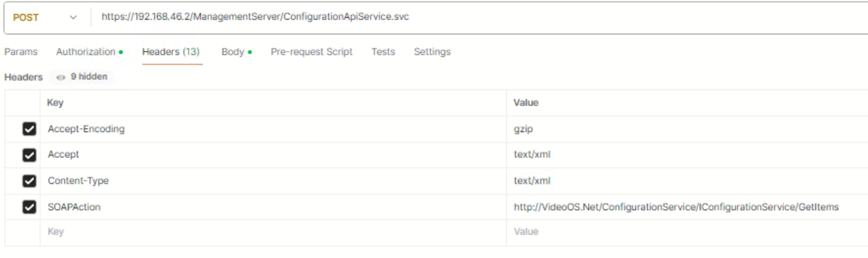Switch to the Params tab
The height and width of the screenshot is (258, 868).
tap(21, 52)
